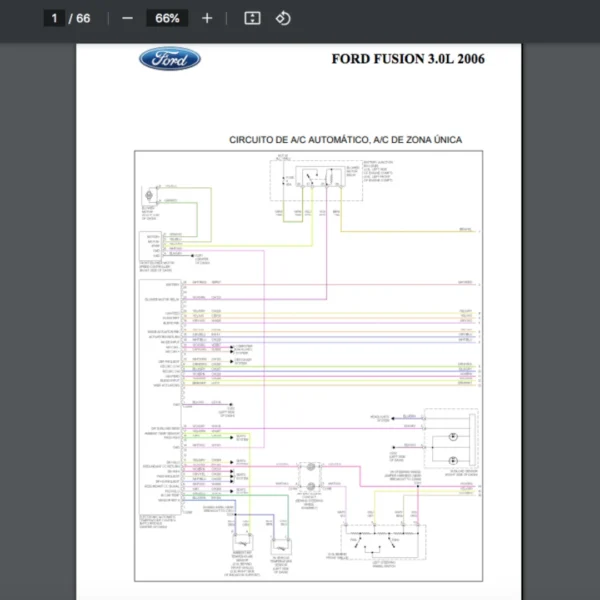Click the blue Ford oval logo

[x=169, y=59]
